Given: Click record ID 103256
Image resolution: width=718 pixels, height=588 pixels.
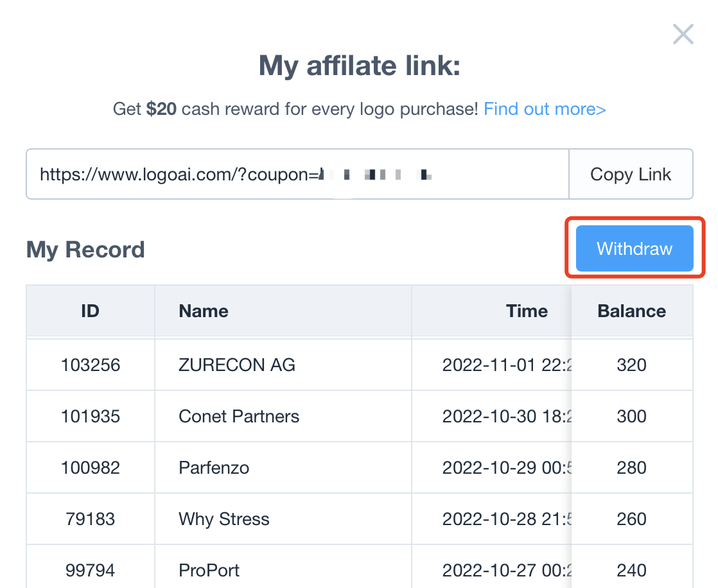Looking at the screenshot, I should (x=91, y=365).
